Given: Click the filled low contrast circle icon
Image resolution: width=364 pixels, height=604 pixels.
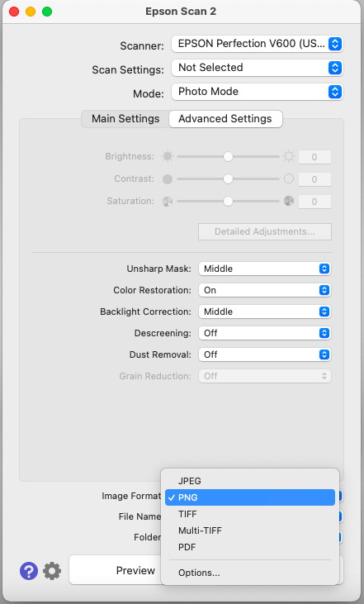Looking at the screenshot, I should [168, 179].
